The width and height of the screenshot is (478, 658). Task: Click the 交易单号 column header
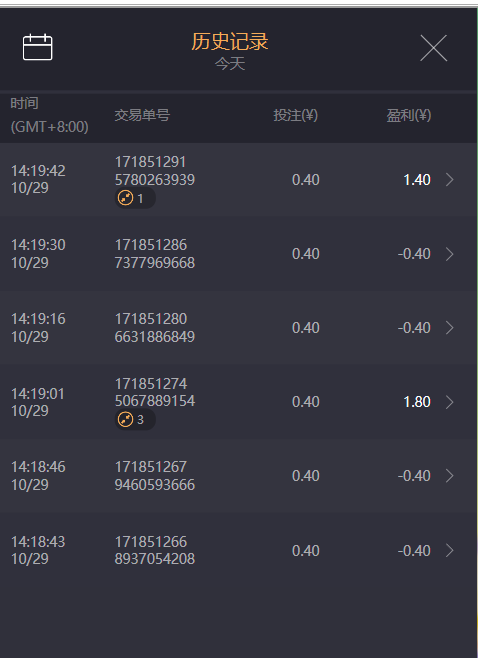pyautogui.click(x=142, y=115)
